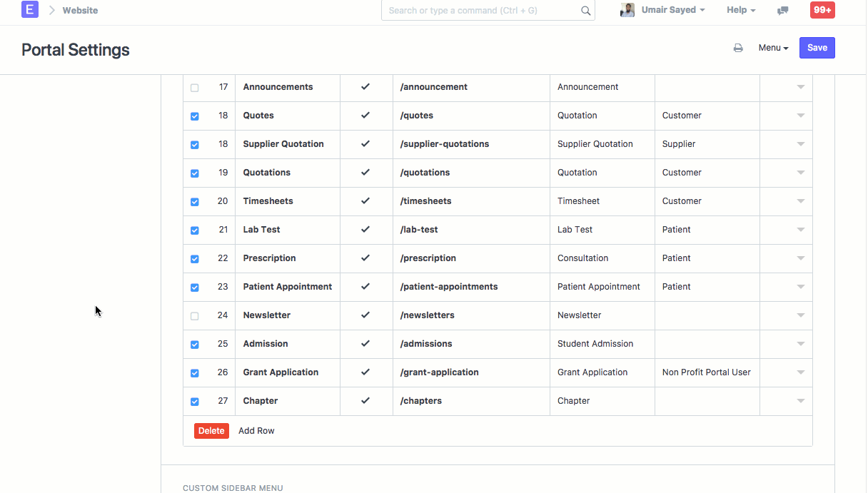Screen dimensions: 868x493
Task: Expand the Chapter row edit arrow
Action: (x=800, y=401)
